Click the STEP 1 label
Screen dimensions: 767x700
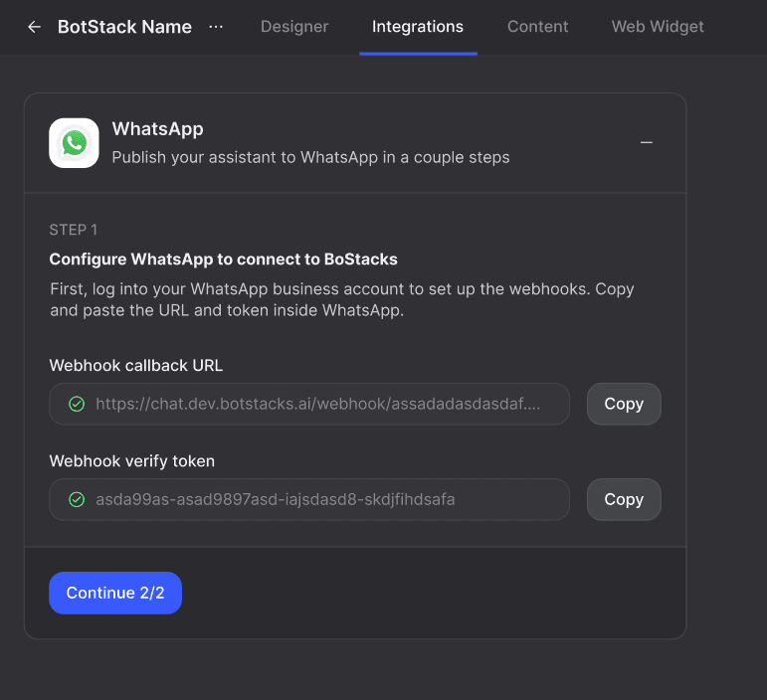coord(74,230)
